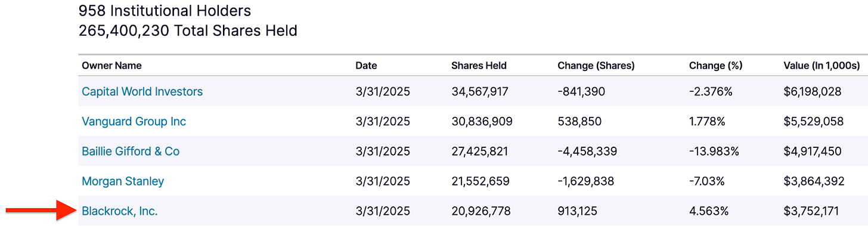Click the 265,400,230 Total Shares Held text

[188, 30]
